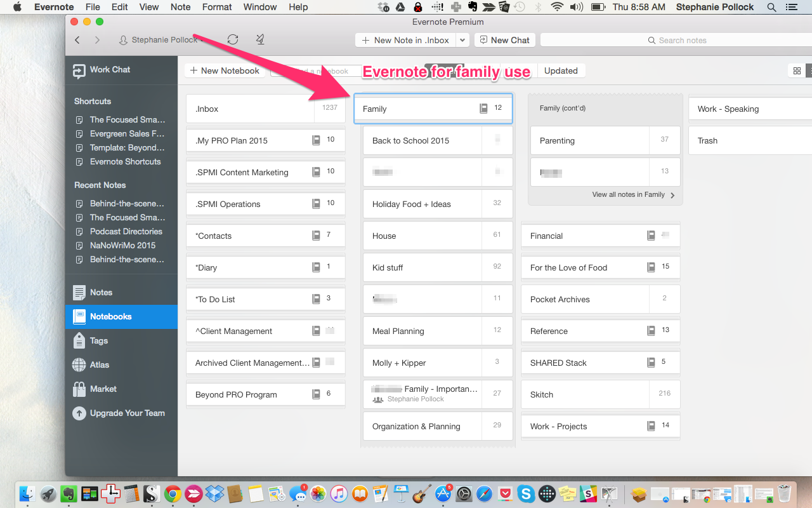The height and width of the screenshot is (508, 812).
Task: Open the Edit menu
Action: (x=119, y=7)
